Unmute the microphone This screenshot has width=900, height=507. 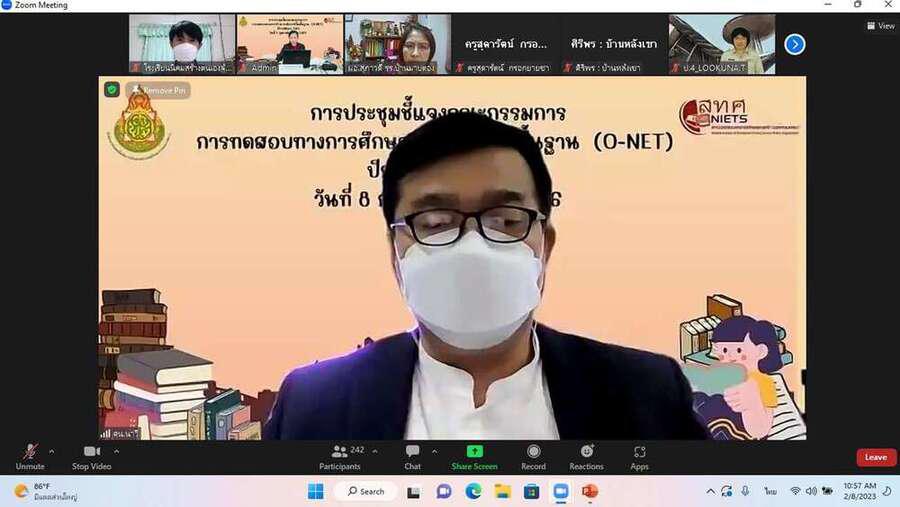[30, 453]
